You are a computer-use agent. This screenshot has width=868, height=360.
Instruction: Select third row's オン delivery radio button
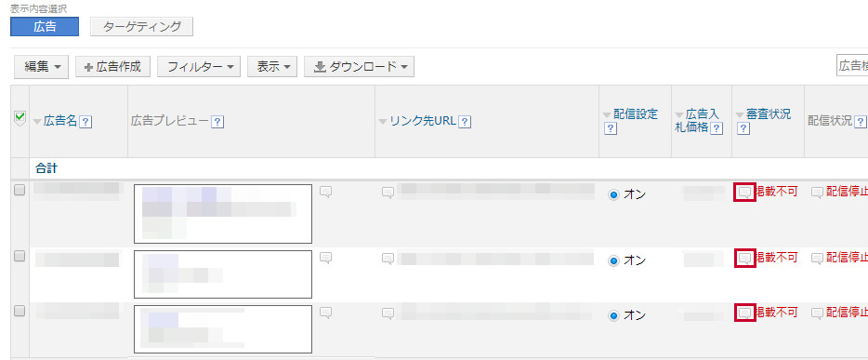tap(613, 315)
